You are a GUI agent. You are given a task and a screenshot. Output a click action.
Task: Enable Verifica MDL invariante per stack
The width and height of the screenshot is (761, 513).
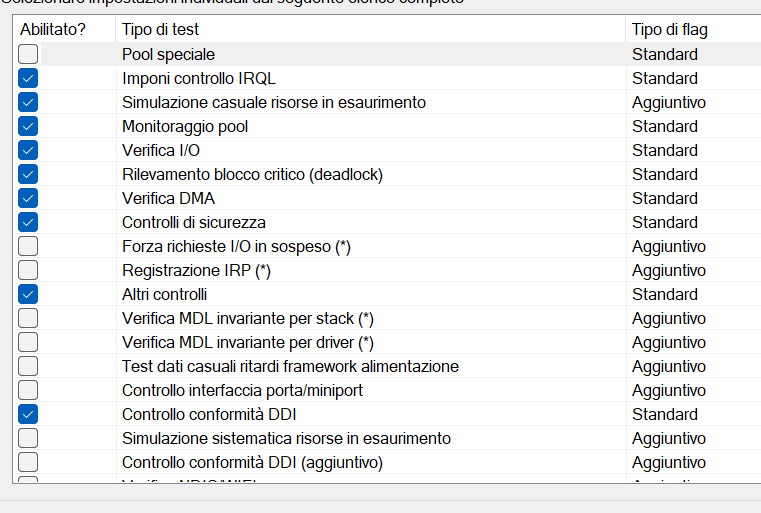pos(28,318)
